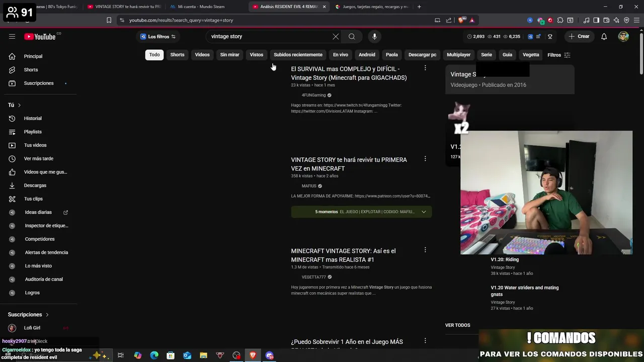Open Brave Shields lion icon
Viewport: 644px width, 362px height.
(461, 20)
